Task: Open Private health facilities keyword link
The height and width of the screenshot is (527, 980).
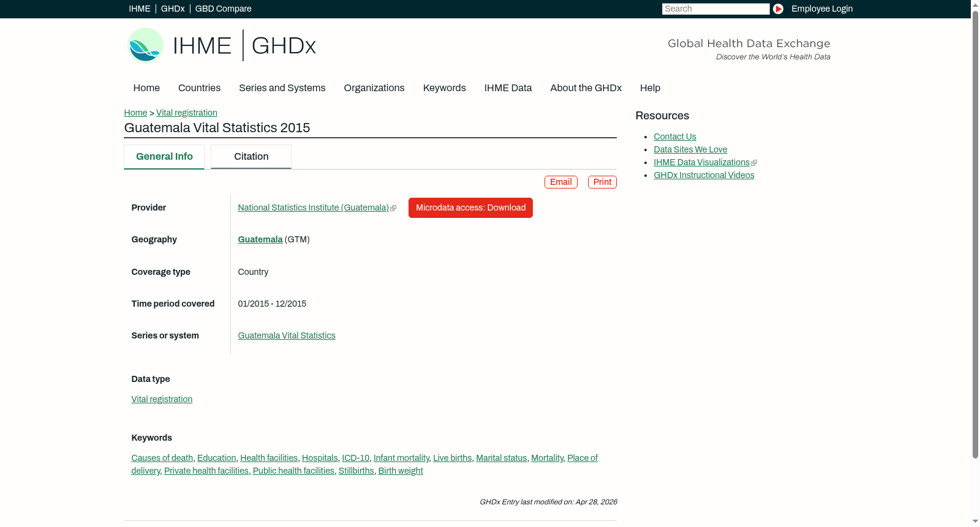Action: (206, 471)
